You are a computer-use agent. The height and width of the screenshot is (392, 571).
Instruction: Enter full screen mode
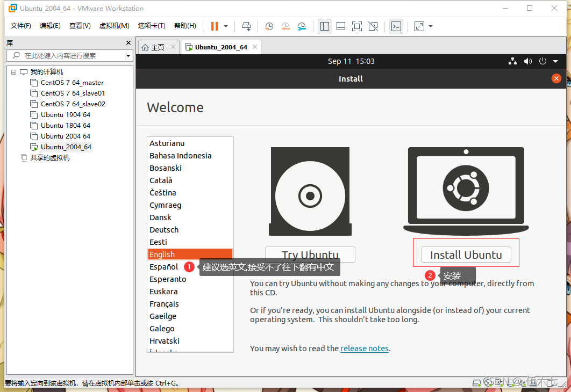(x=357, y=26)
